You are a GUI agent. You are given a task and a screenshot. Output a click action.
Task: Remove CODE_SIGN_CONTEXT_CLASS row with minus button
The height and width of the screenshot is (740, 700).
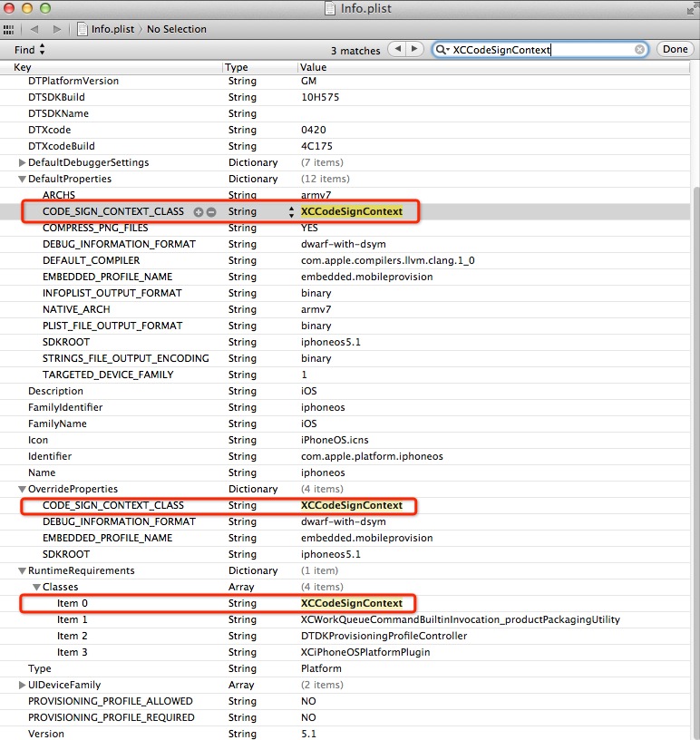point(211,211)
